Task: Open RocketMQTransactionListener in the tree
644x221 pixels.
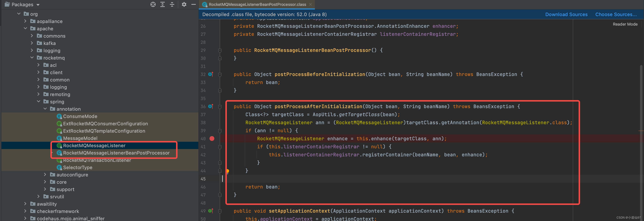Action: [x=97, y=160]
